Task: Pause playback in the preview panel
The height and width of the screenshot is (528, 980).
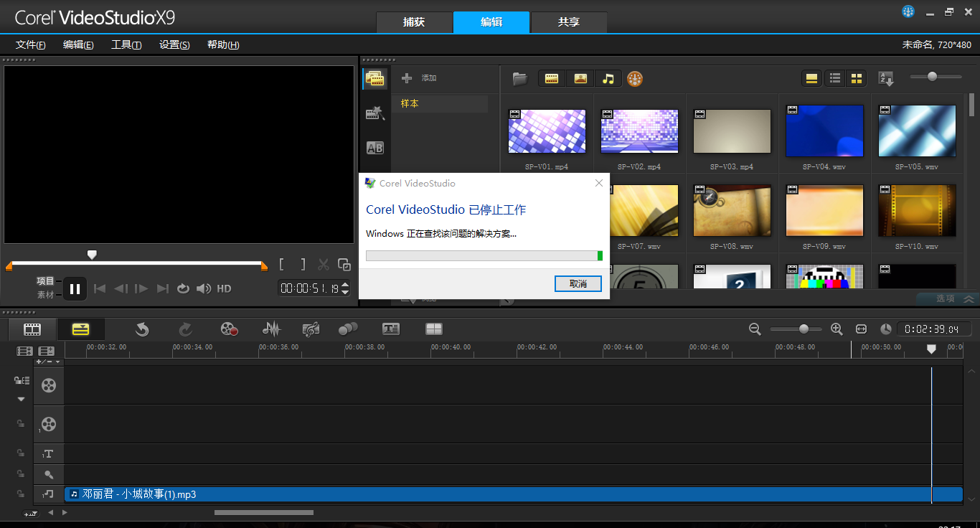Action: [75, 288]
